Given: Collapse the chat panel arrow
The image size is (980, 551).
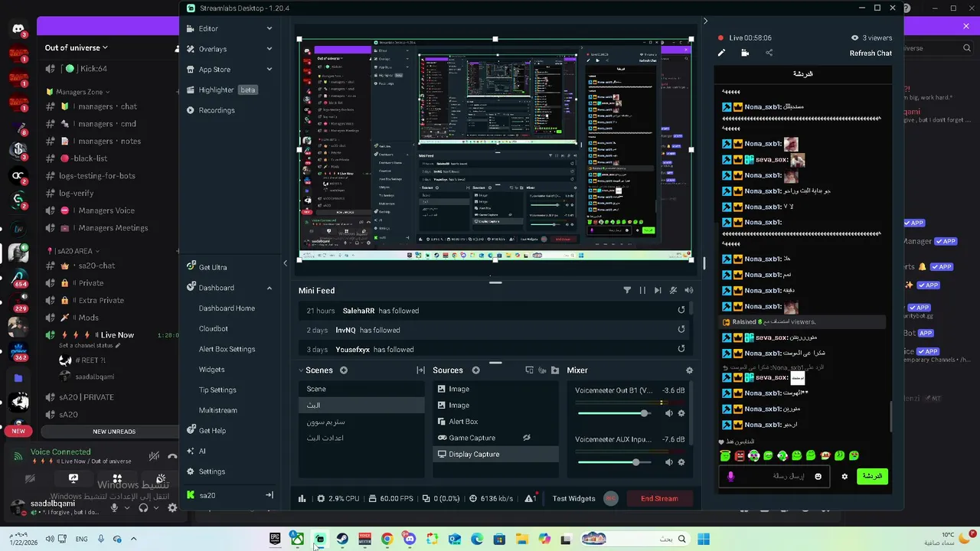Looking at the screenshot, I should click(x=705, y=21).
